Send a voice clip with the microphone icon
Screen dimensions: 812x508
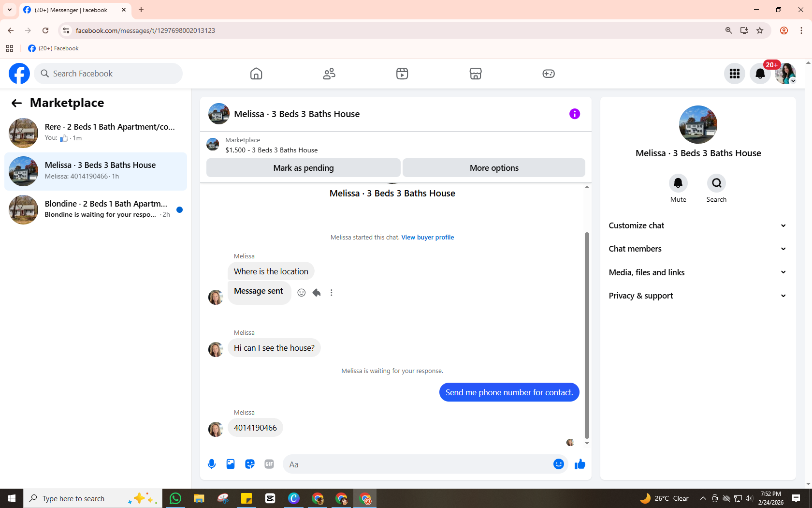212,464
